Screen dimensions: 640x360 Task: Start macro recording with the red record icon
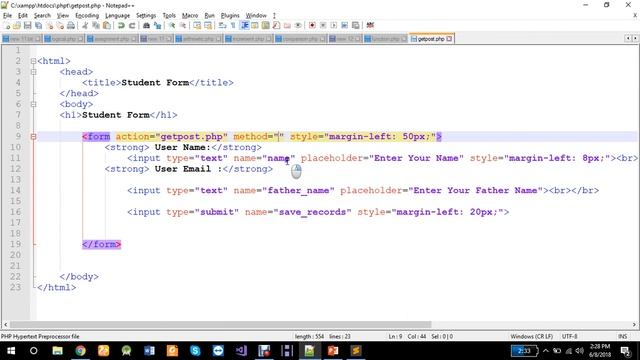coord(312,25)
